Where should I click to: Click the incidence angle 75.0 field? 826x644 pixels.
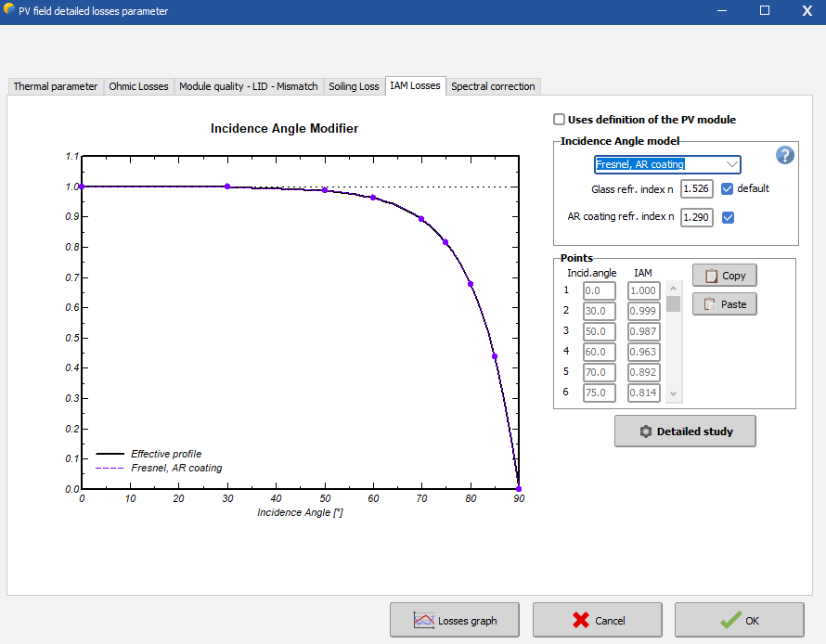pyautogui.click(x=599, y=393)
